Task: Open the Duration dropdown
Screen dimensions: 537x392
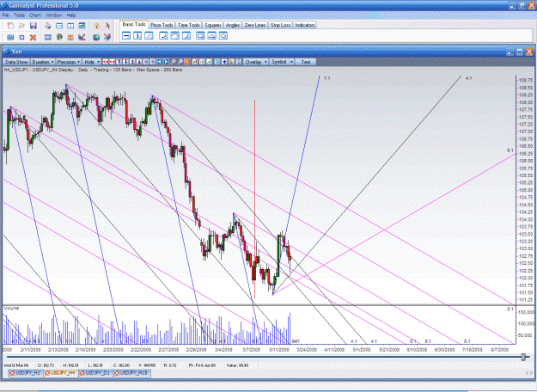Action: (x=43, y=62)
